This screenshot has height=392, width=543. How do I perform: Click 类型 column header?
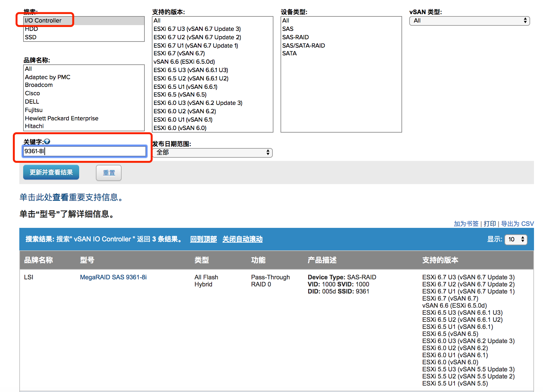202,260
